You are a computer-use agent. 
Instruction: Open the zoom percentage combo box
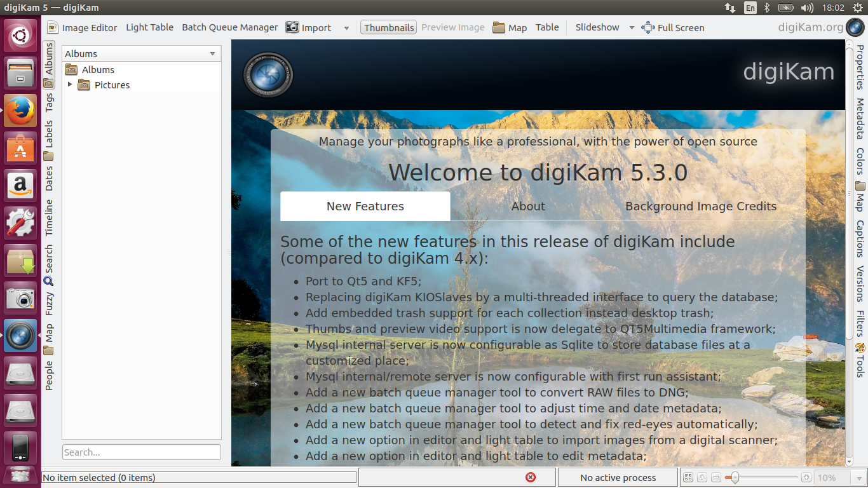pyautogui.click(x=840, y=477)
